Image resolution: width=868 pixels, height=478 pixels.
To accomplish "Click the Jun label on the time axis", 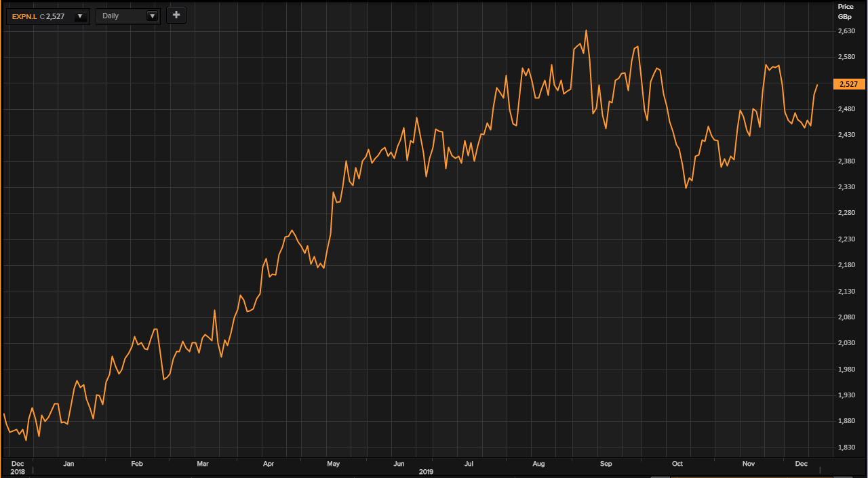I will pyautogui.click(x=399, y=464).
